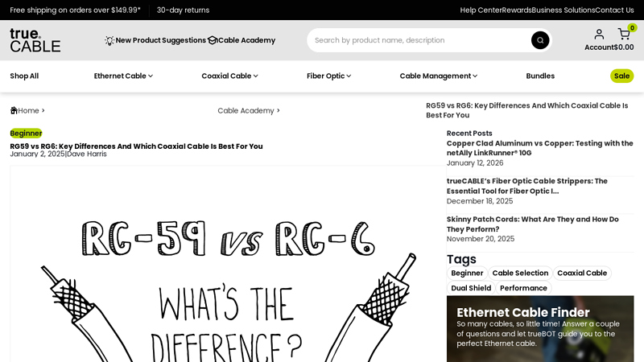Click the Account $0.00 label
Image resolution: width=644 pixels, height=362 pixels.
609,47
